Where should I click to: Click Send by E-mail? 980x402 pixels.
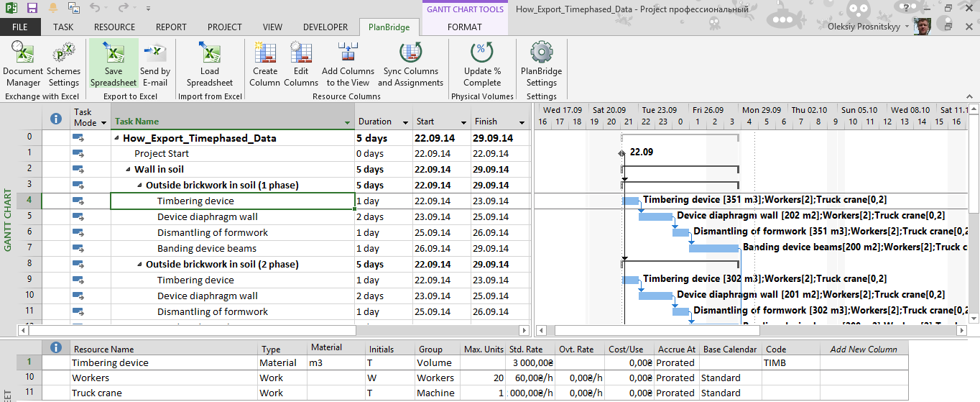click(155, 63)
